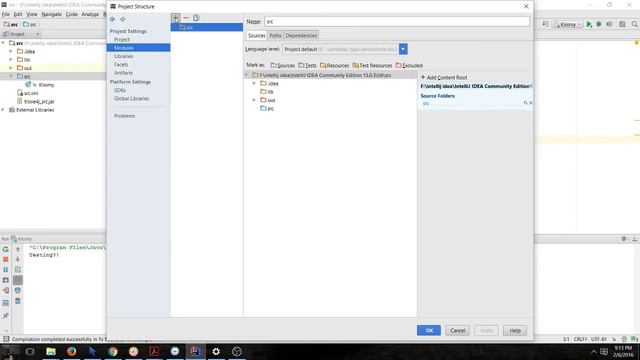Switch to the Dependencies tab

(x=301, y=36)
